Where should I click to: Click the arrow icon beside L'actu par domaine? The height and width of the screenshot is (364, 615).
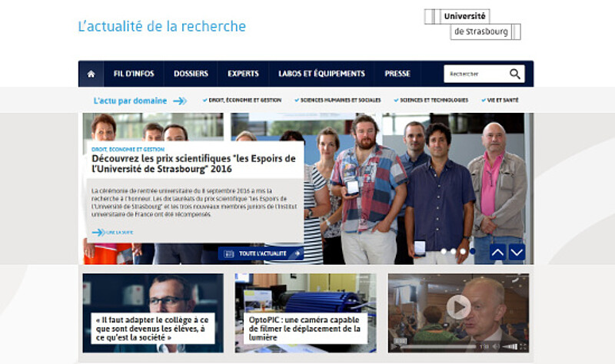pos(180,101)
